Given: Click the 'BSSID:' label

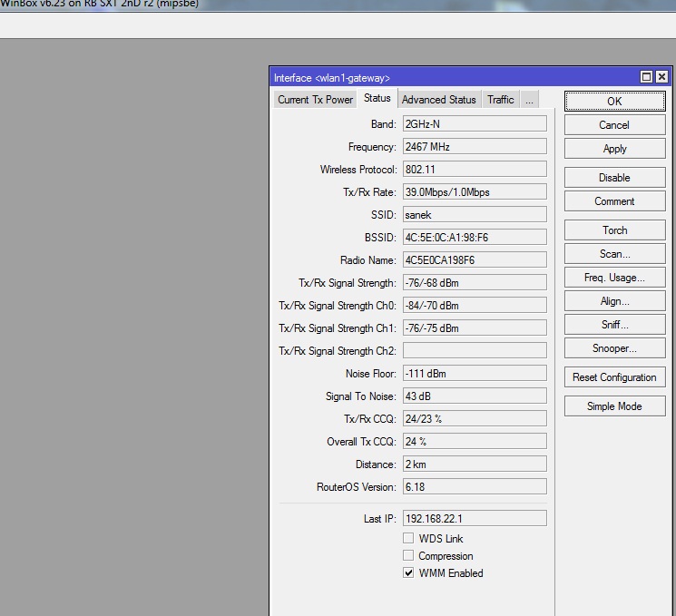Looking at the screenshot, I should click(x=380, y=238).
